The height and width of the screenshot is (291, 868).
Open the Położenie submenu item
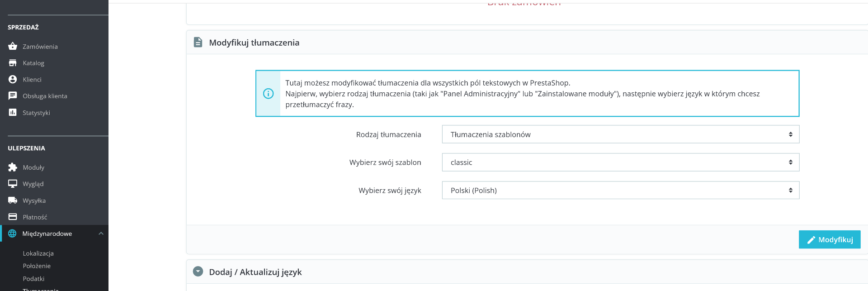tap(37, 266)
